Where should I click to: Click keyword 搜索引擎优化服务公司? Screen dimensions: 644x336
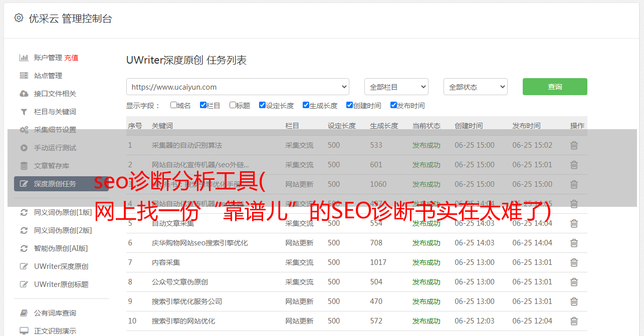coord(187,301)
